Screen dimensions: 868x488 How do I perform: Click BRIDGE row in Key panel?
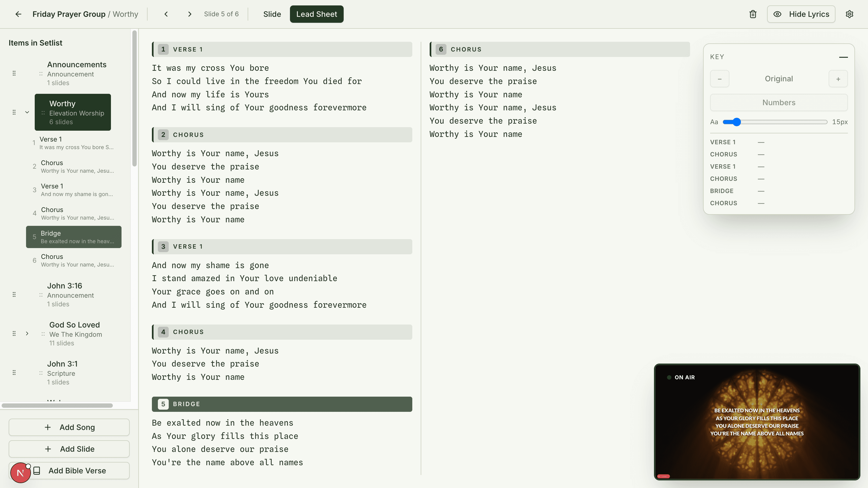pos(779,191)
